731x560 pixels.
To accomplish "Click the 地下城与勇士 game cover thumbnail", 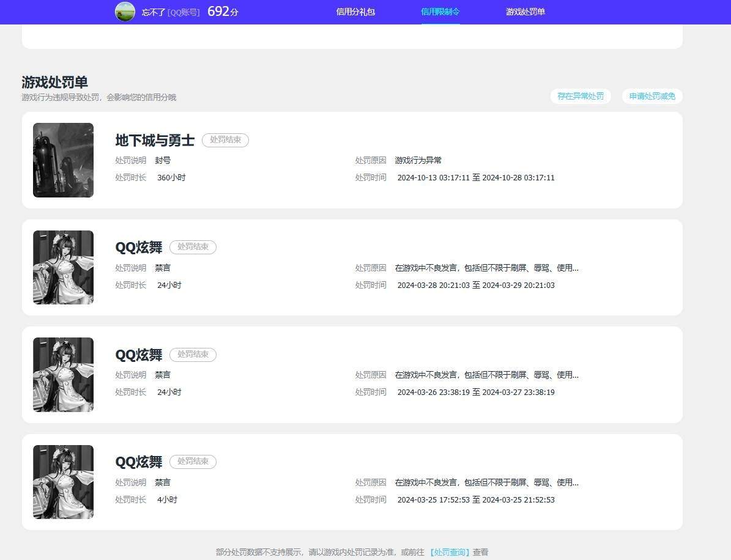I will pyautogui.click(x=64, y=160).
